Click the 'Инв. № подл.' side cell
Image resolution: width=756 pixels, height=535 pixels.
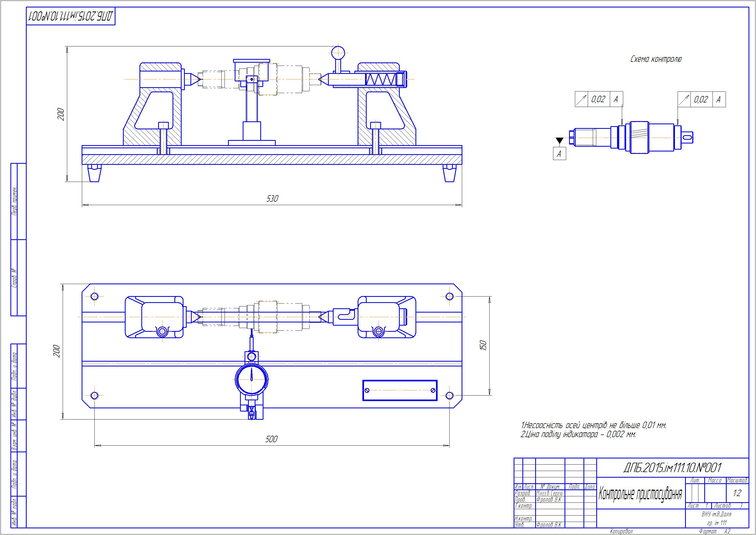[x=14, y=512]
